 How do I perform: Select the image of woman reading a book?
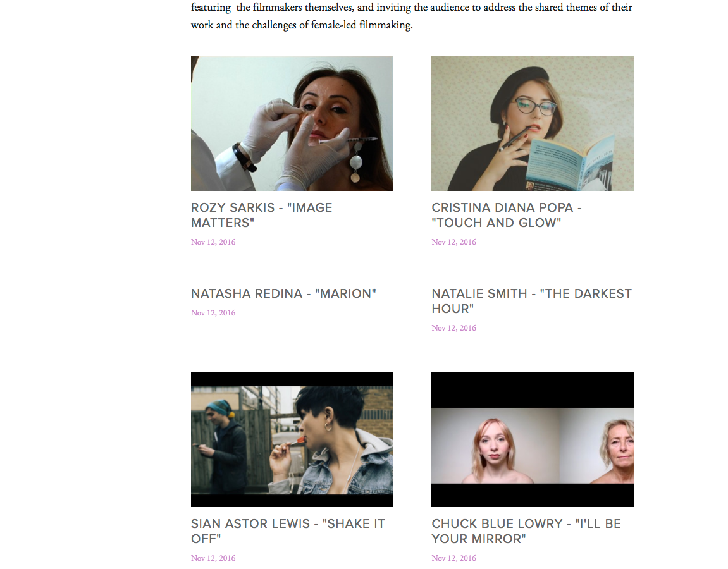(x=533, y=123)
